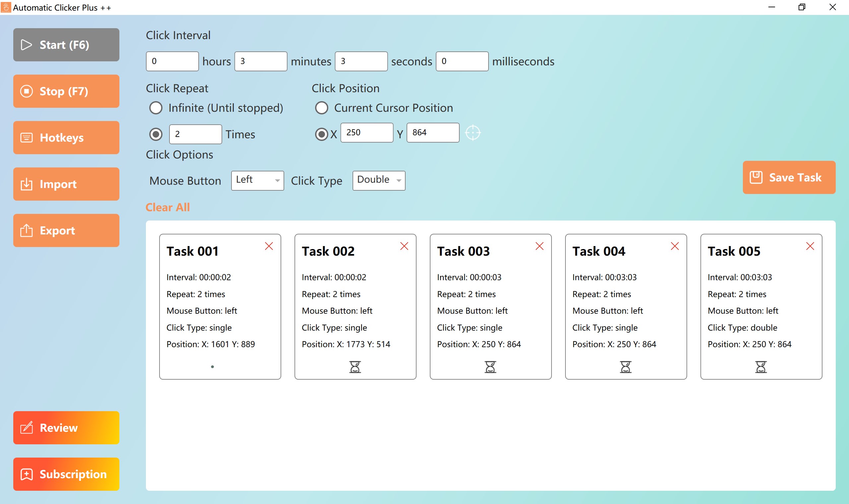Click the hourglass icon on Task 002

point(355,367)
